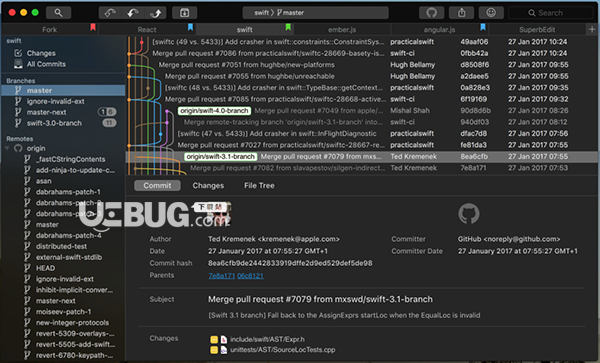Viewport: 600px width, 363px height.
Task: Select distributed-test remote branch
Action: [x=63, y=246]
